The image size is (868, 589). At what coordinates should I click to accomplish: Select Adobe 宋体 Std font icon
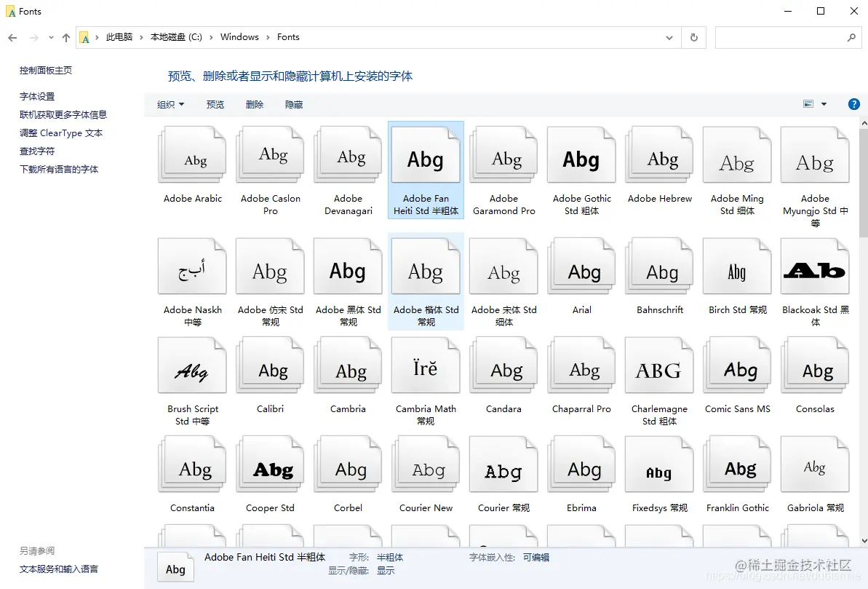coord(503,266)
